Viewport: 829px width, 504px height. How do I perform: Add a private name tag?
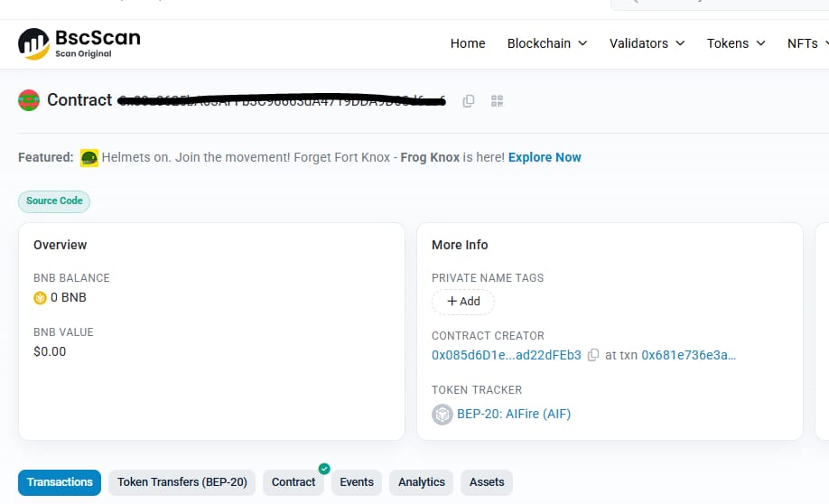[x=463, y=302]
